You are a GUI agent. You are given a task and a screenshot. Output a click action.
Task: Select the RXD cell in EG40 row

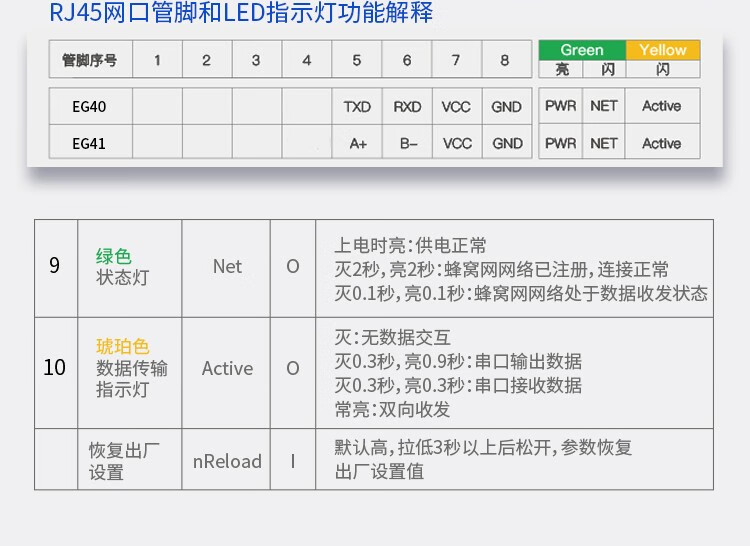pyautogui.click(x=407, y=106)
